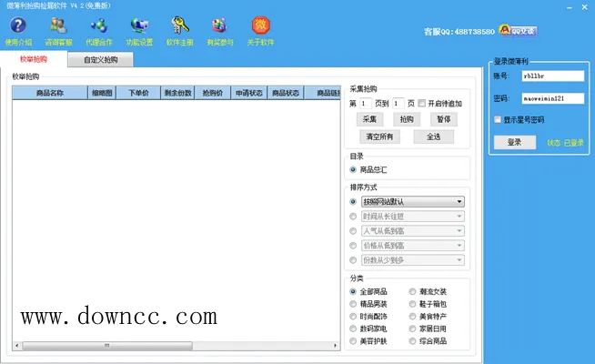Open the 价格从低到高 dropdown
This screenshot has width=595, height=364.
pyautogui.click(x=413, y=246)
